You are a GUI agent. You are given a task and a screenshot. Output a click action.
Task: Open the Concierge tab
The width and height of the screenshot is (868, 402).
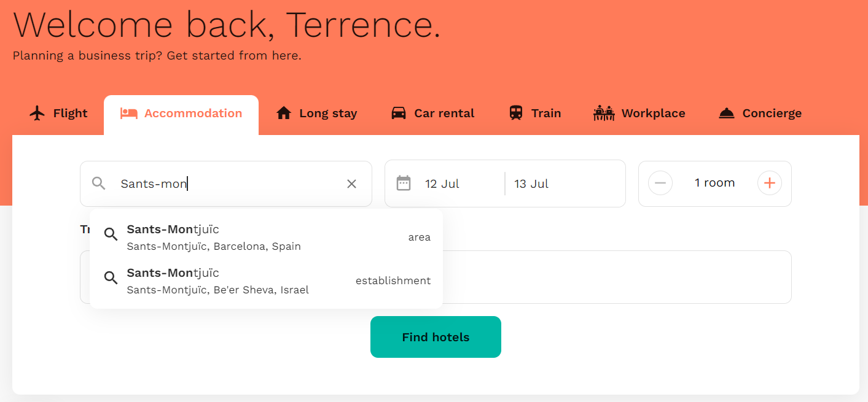tap(772, 114)
